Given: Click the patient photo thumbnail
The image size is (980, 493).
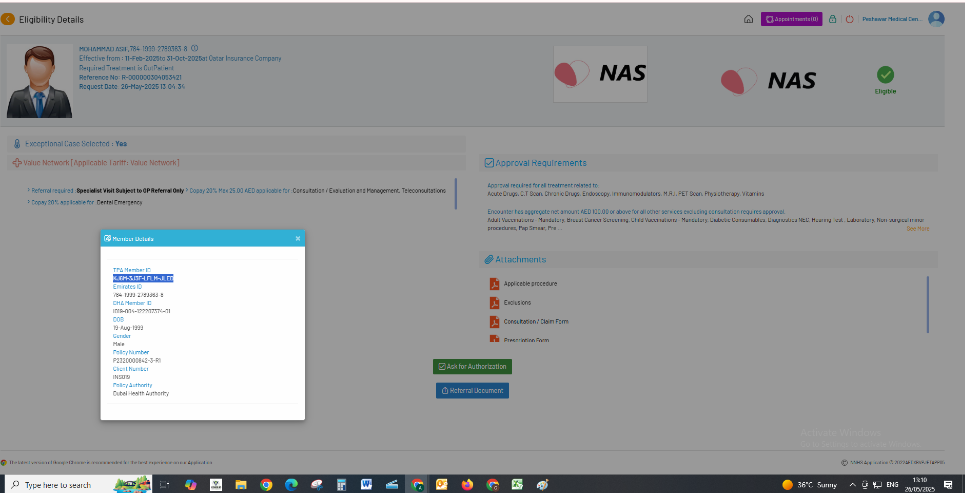Looking at the screenshot, I should [40, 81].
